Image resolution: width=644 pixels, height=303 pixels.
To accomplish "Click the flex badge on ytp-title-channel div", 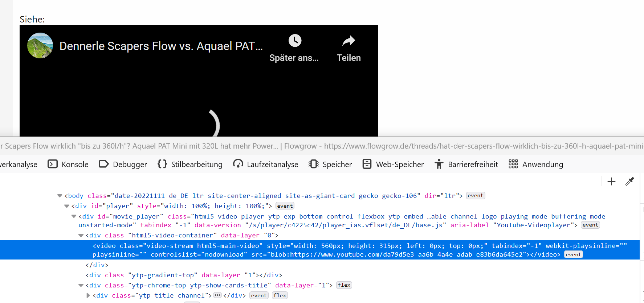I will pyautogui.click(x=280, y=295).
